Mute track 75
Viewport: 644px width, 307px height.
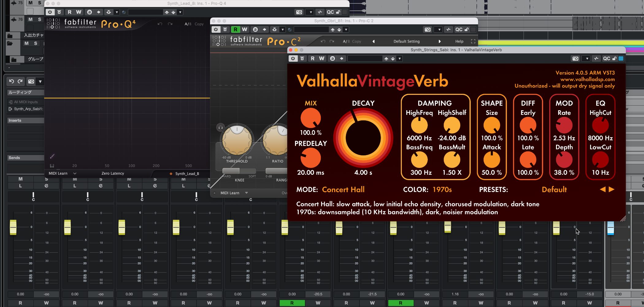[x=30, y=3]
